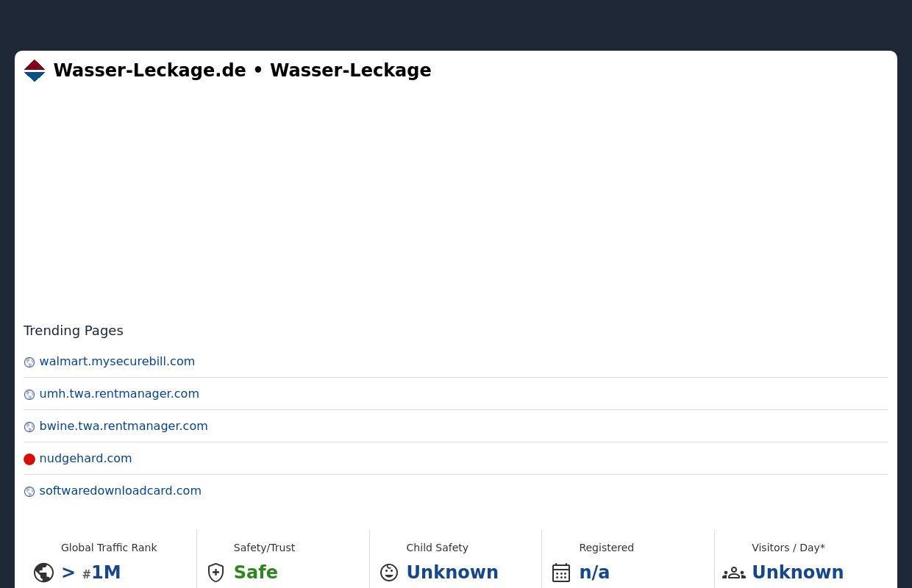Click globe favicon beside softwaredownloadcard.com

(29, 491)
